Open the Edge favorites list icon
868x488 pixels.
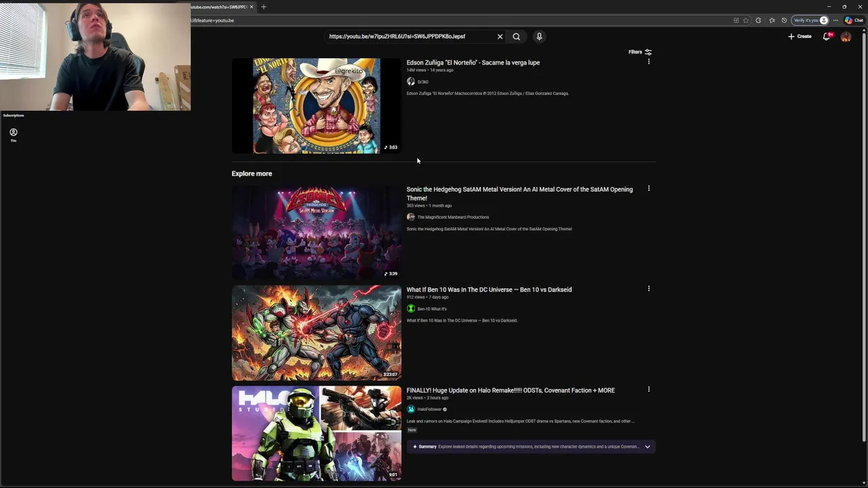[772, 20]
